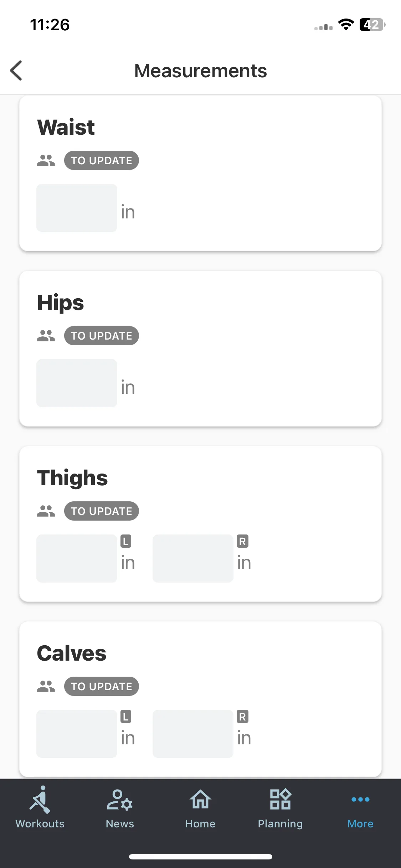
Task: Select the Hips measurement input field
Action: pyautogui.click(x=77, y=383)
